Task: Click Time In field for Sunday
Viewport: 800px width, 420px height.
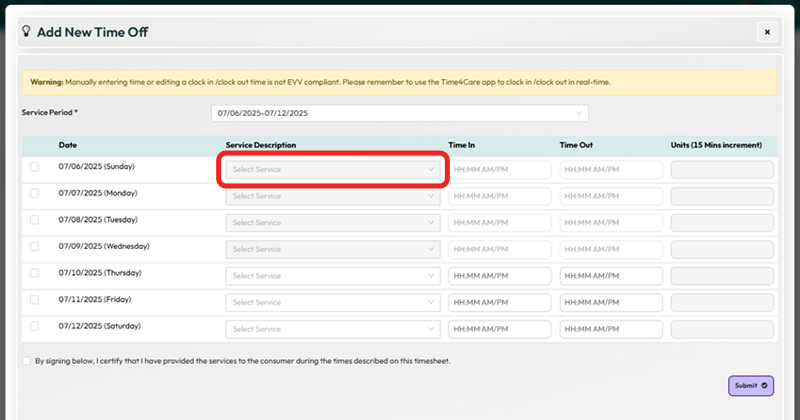Action: click(x=499, y=170)
